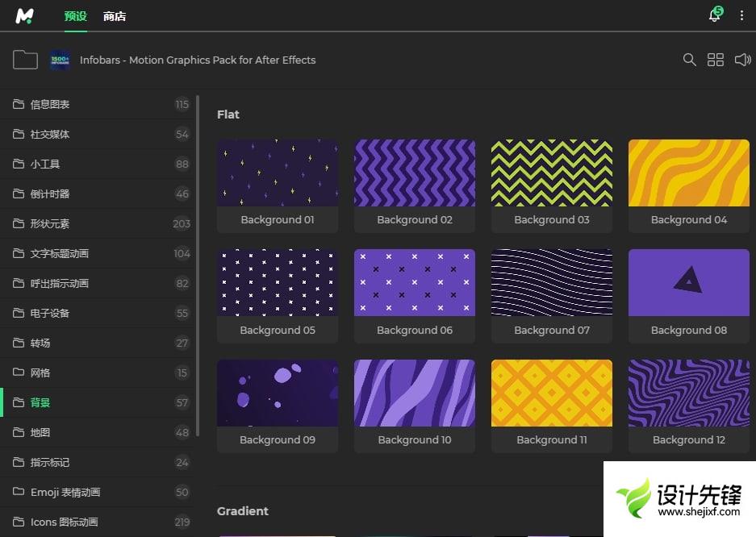Click the search magnifier icon

pos(689,60)
